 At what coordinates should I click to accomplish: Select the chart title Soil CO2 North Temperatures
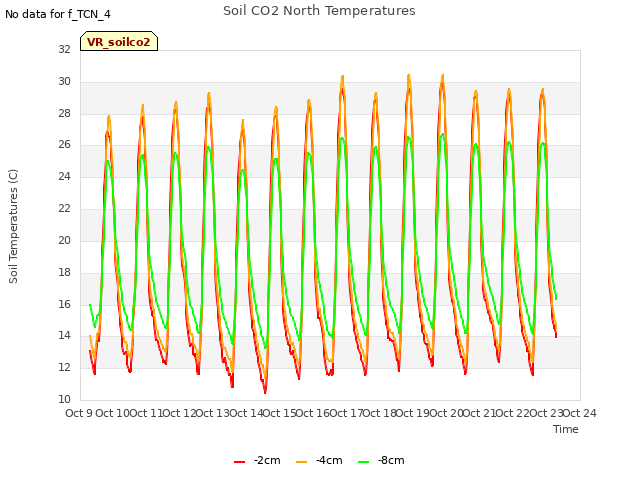tap(319, 11)
